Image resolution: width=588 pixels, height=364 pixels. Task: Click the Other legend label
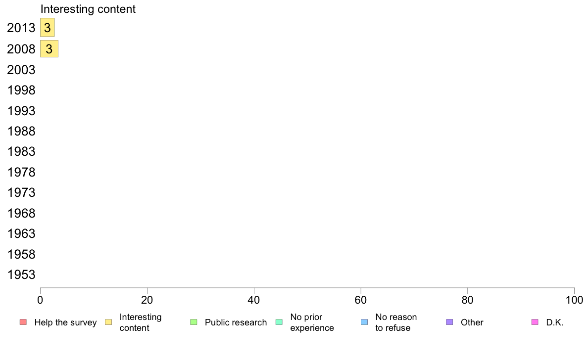[472, 322]
